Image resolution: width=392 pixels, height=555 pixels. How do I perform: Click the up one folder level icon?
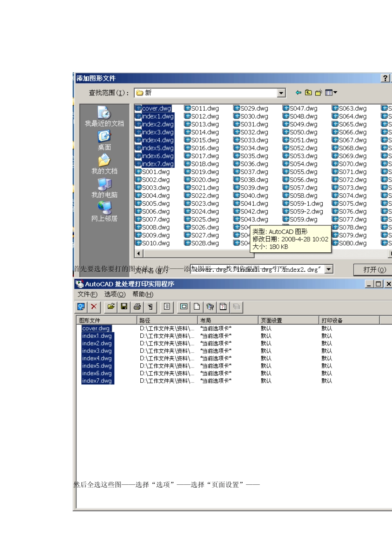click(308, 93)
